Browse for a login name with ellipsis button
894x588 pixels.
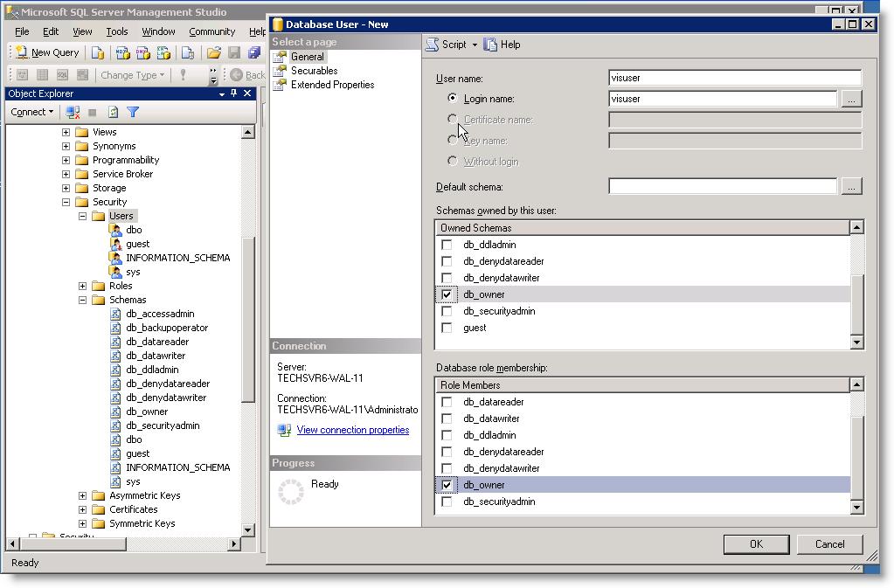coord(851,99)
